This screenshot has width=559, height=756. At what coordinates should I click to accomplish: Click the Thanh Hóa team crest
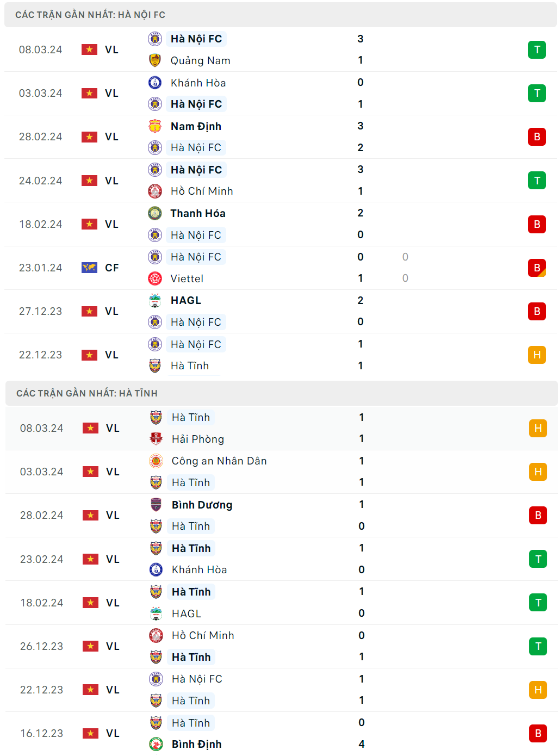(155, 213)
